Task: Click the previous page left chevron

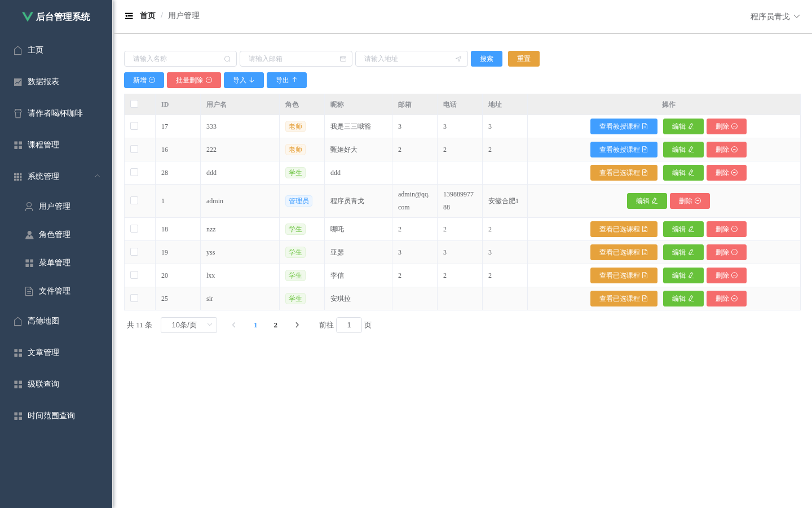Action: (x=233, y=325)
